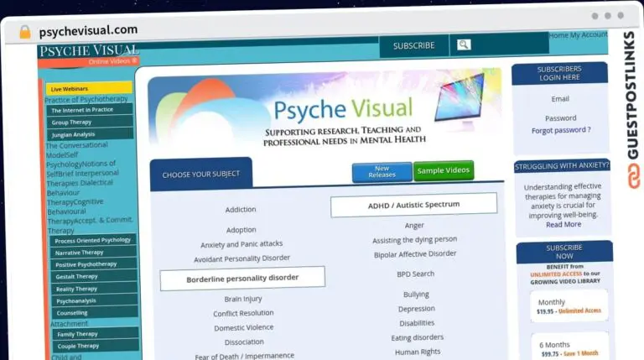
Task: Select Jungian Analysis in sidebar
Action: [x=91, y=134]
